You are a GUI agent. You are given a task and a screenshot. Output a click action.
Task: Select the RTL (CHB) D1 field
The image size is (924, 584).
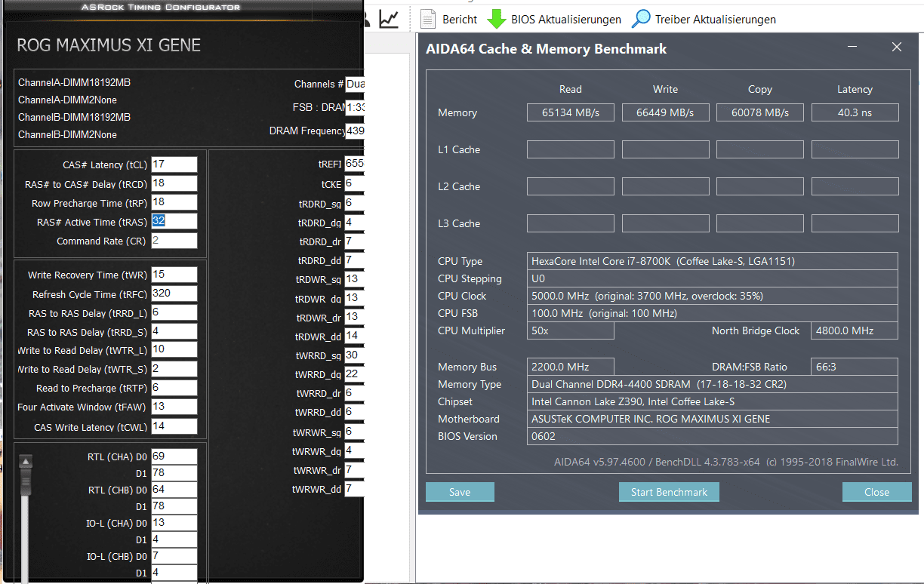point(174,506)
